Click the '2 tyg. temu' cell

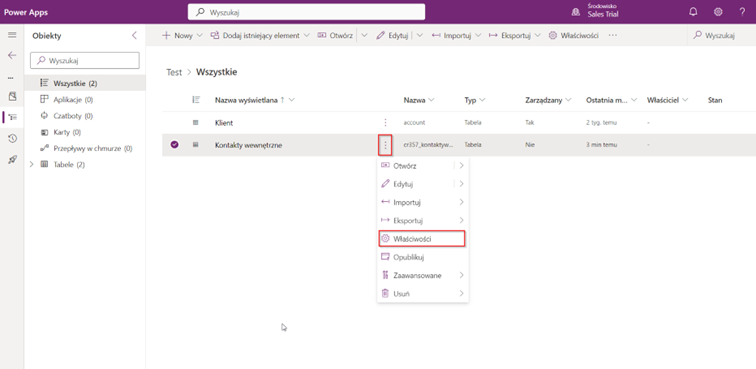pyautogui.click(x=601, y=123)
